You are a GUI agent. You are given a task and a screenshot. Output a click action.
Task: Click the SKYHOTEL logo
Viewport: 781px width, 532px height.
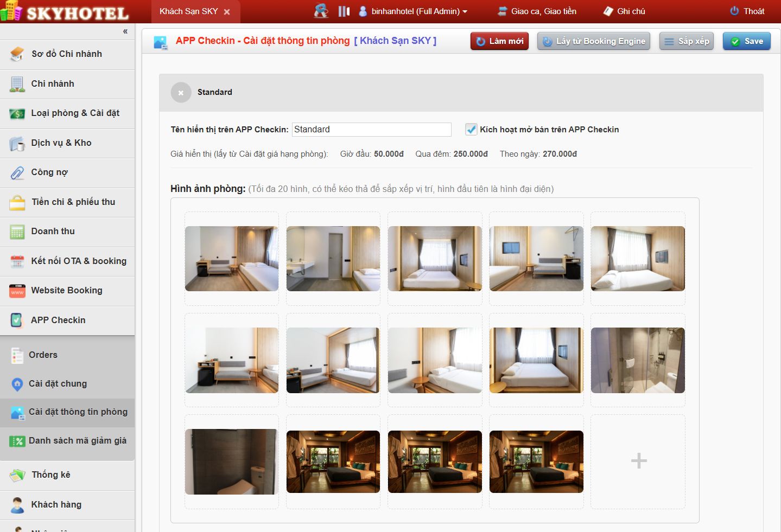point(65,11)
